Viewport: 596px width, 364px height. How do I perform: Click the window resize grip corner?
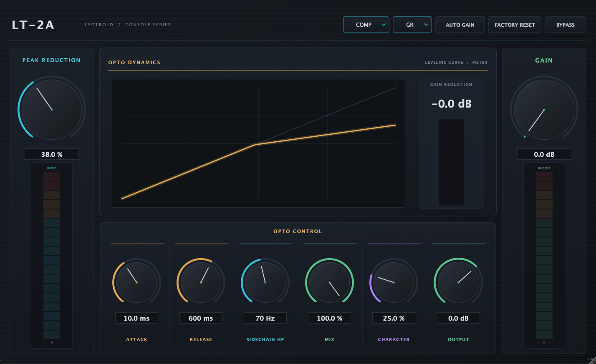point(592,360)
